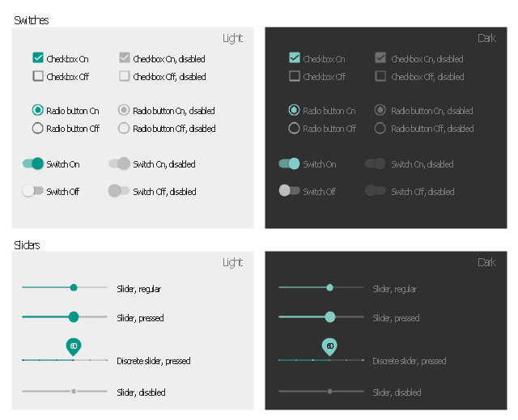Viewport: 518px width, 420px height.
Task: Turn on the dark theme 'Switch Off' toggle
Action: point(289,191)
